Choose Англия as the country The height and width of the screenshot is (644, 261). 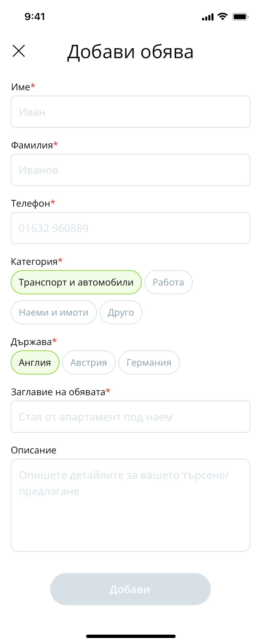click(35, 362)
